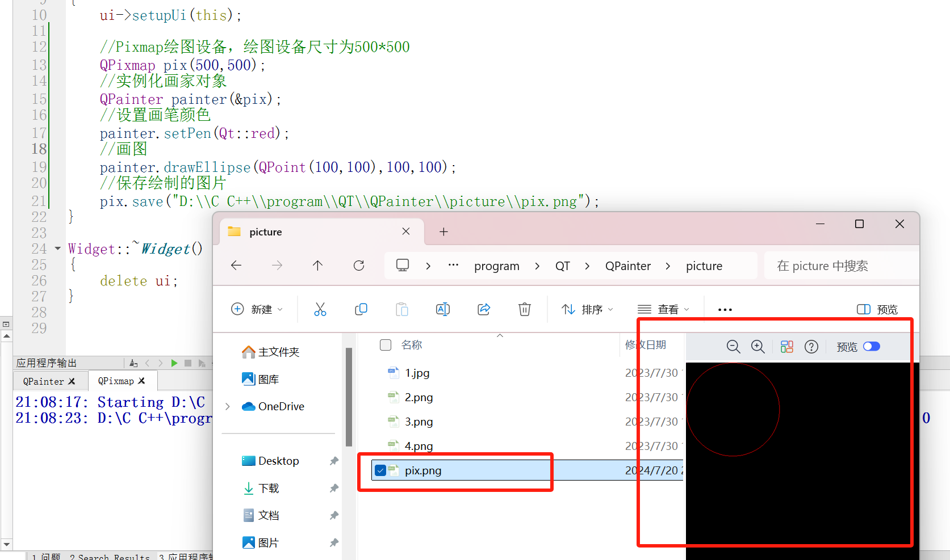Click the colorful layout grid icon in preview toolbar
The image size is (950, 560).
pos(787,347)
